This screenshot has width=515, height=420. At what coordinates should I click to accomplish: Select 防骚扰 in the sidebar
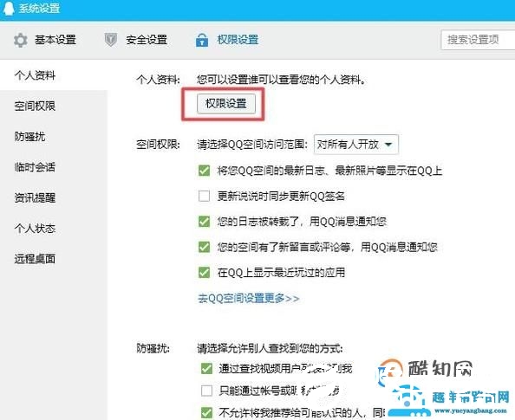29,137
